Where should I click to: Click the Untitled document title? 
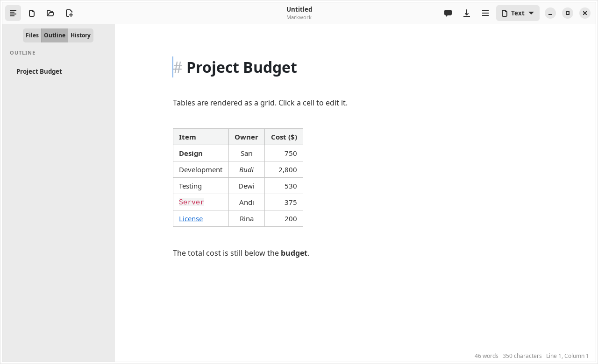(x=299, y=9)
